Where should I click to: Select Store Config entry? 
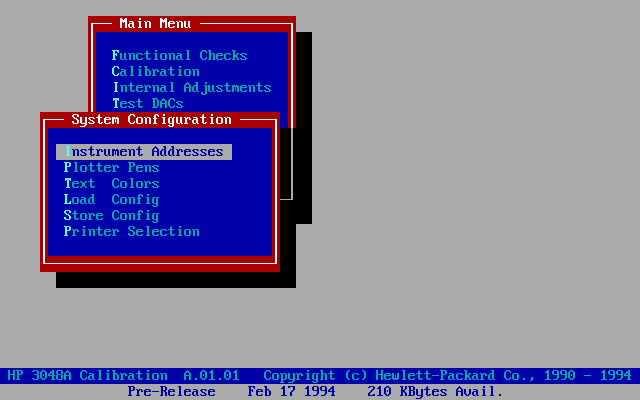coord(111,216)
